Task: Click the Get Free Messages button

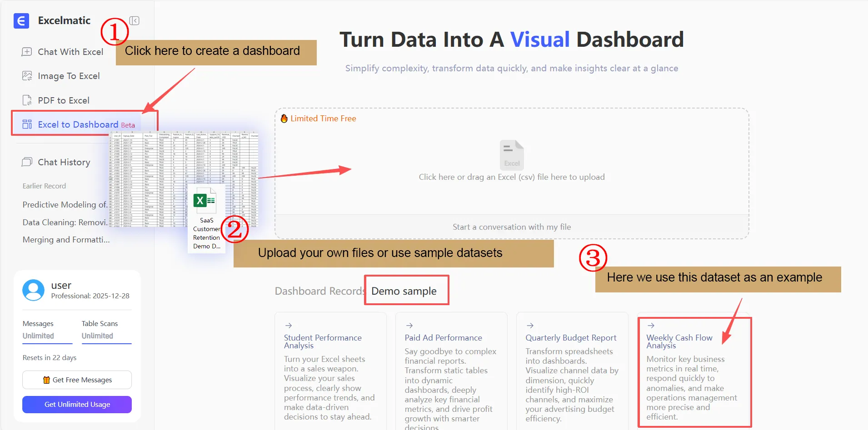Action: coord(76,380)
